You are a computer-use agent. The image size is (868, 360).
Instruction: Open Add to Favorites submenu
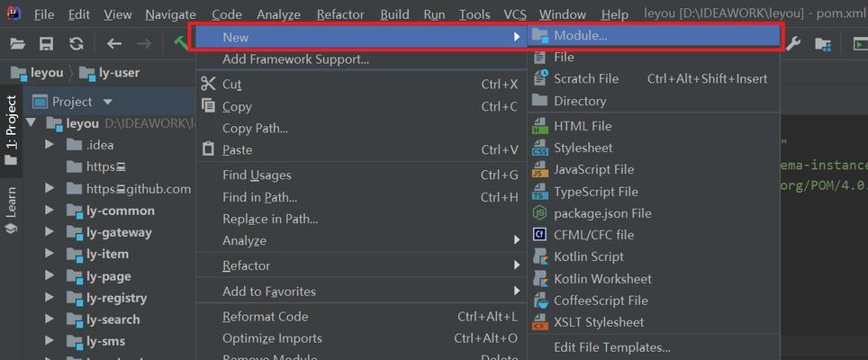pos(361,291)
